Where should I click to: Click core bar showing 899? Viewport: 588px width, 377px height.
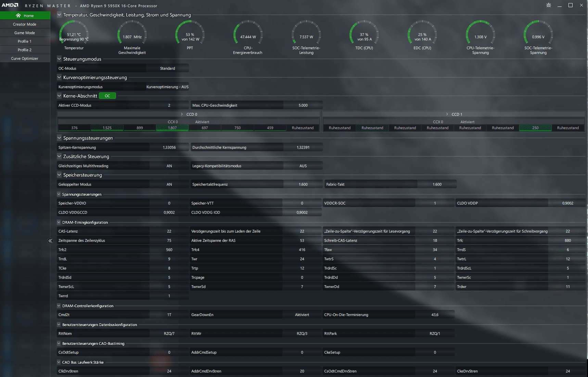(x=140, y=128)
